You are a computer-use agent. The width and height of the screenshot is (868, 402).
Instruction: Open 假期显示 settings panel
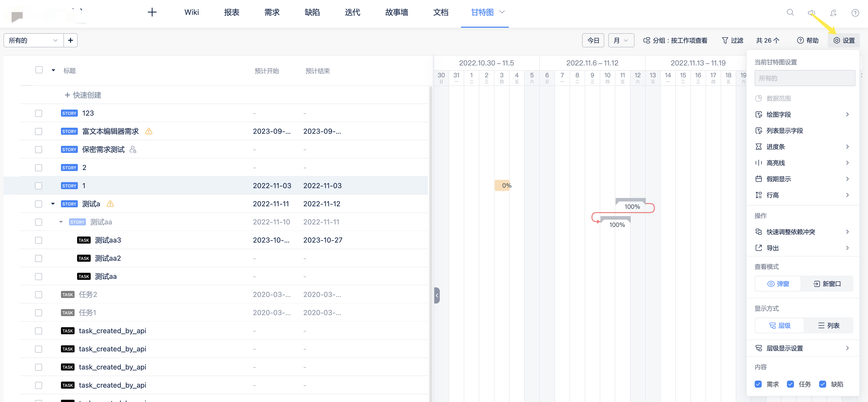click(803, 179)
